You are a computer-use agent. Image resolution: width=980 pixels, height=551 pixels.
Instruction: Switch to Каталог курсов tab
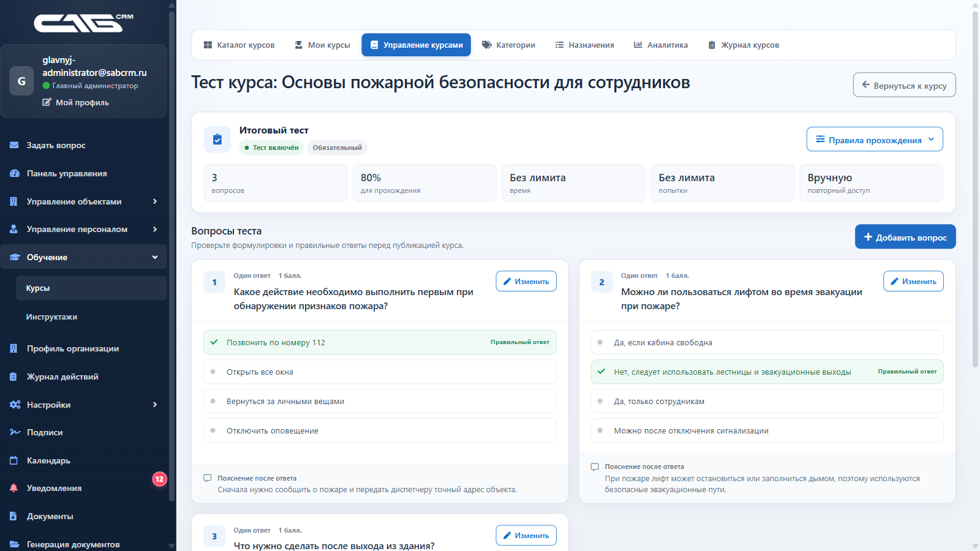pyautogui.click(x=239, y=45)
